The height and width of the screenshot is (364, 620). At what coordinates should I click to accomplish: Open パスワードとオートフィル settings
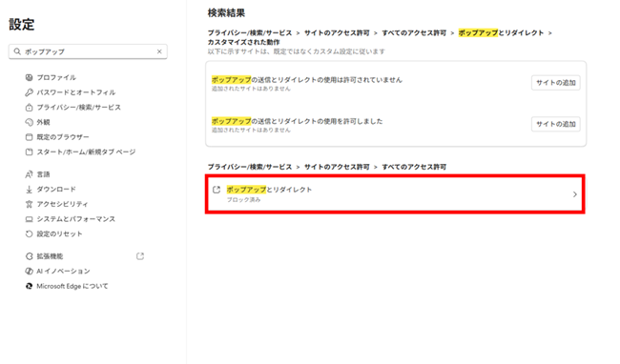pos(76,92)
